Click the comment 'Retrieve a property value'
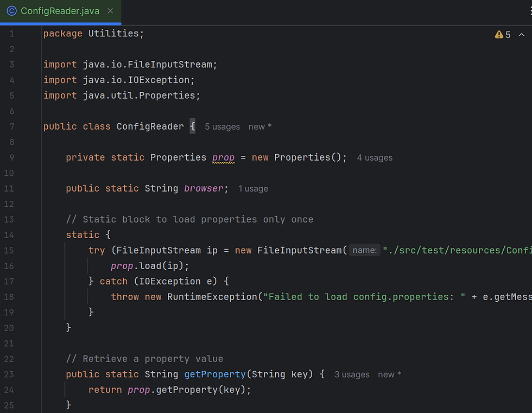This screenshot has height=413, width=532. [144, 359]
